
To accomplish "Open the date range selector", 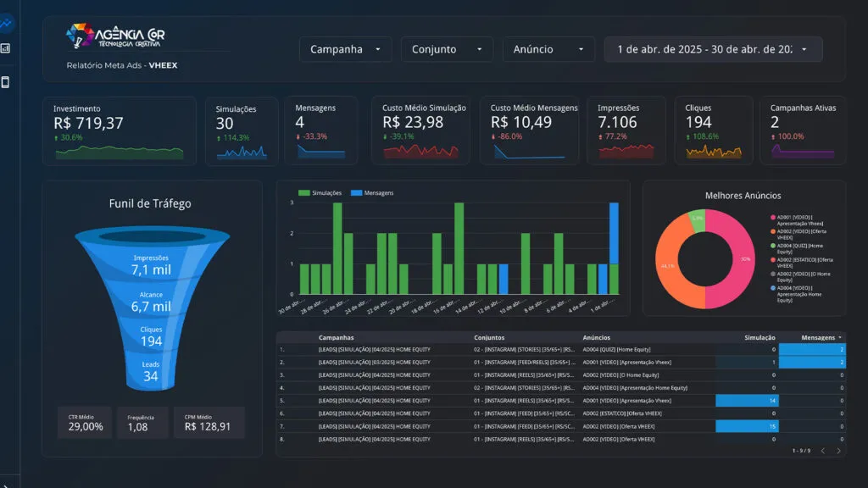I will click(713, 49).
